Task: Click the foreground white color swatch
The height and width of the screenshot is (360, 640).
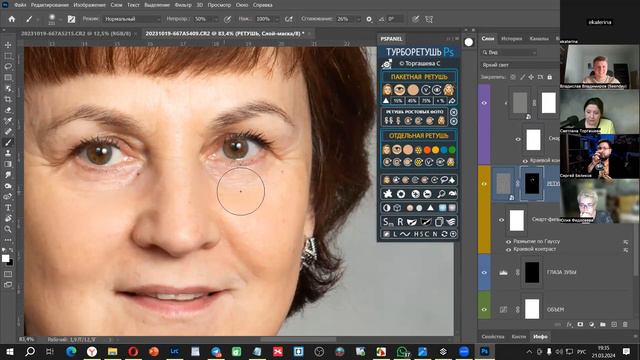Action: point(5,258)
